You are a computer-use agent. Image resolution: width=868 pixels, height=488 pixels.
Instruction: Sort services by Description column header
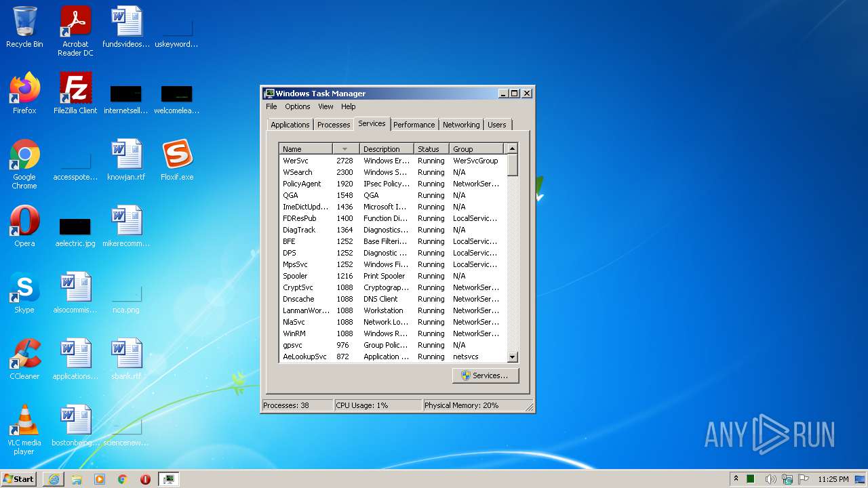coord(387,149)
